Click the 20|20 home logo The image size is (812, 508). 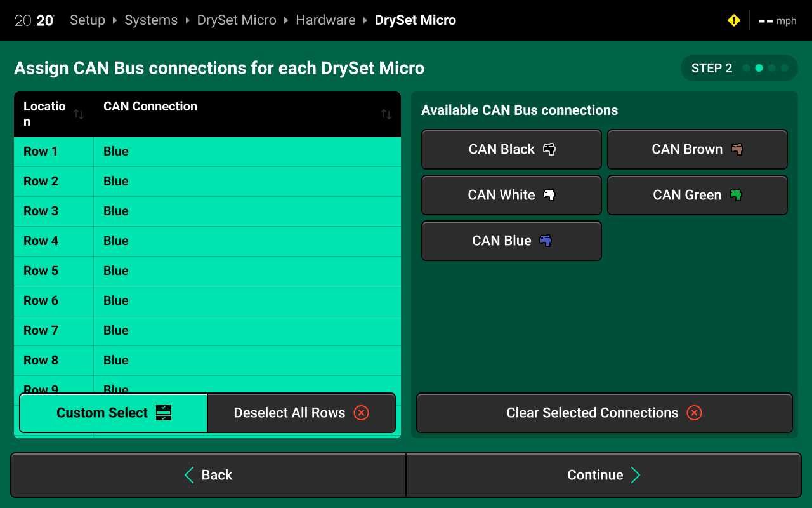[x=34, y=20]
